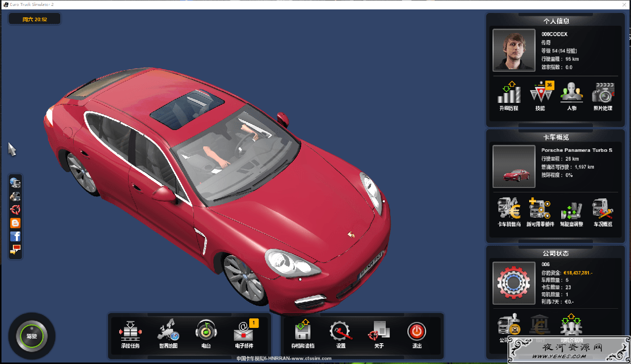
Task: Open the orange Blogger icon in sidebar
Action: (x=15, y=223)
